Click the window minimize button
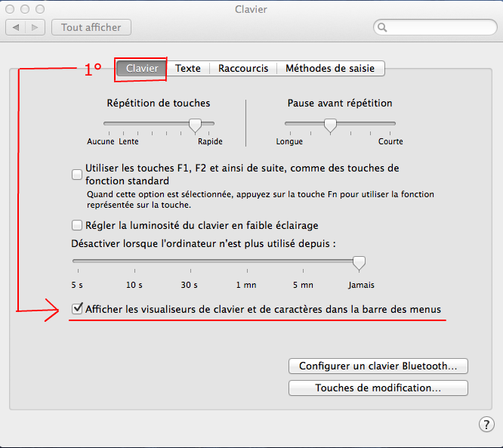 coord(25,9)
